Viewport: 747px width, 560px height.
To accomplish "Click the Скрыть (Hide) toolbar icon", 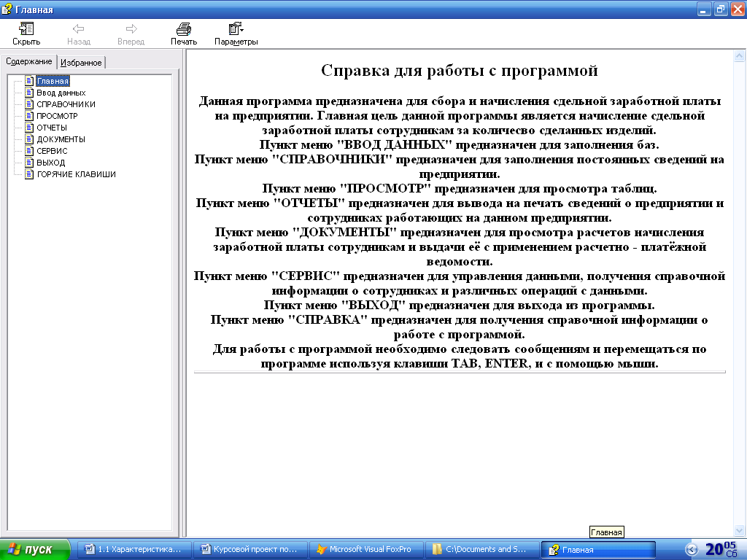I will coord(26,29).
